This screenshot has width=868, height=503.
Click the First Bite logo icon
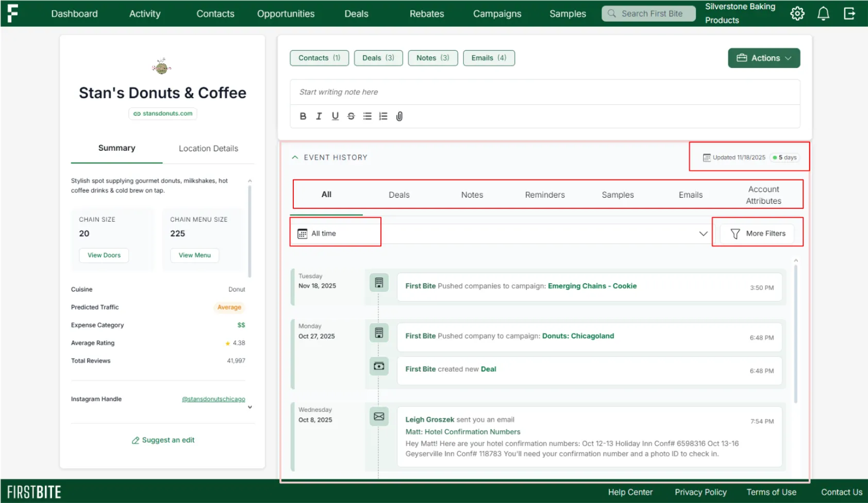pyautogui.click(x=12, y=13)
